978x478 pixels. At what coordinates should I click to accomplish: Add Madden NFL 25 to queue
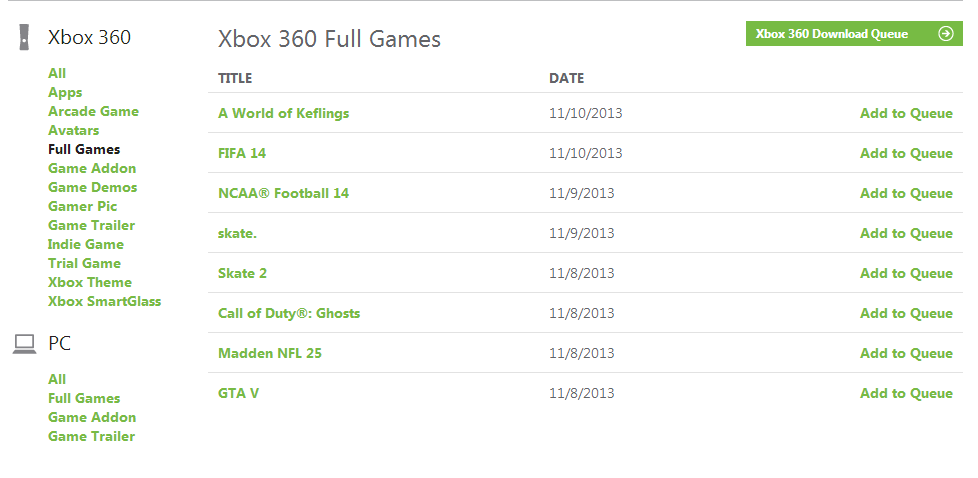[x=906, y=353]
